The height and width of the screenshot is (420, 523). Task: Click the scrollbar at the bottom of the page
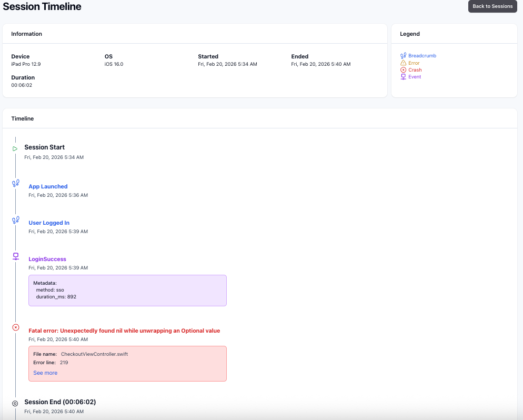click(261, 417)
